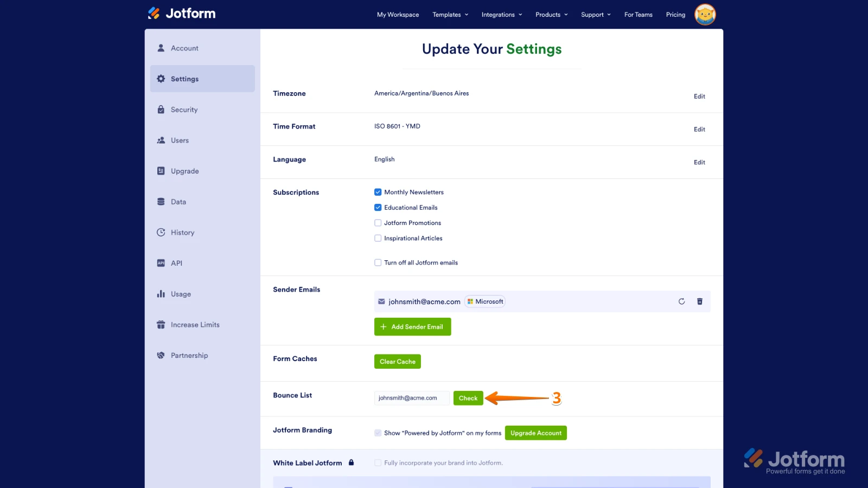Delete the johnsmith@acme.com sender email
Image resolution: width=868 pixels, height=488 pixels.
pos(700,301)
